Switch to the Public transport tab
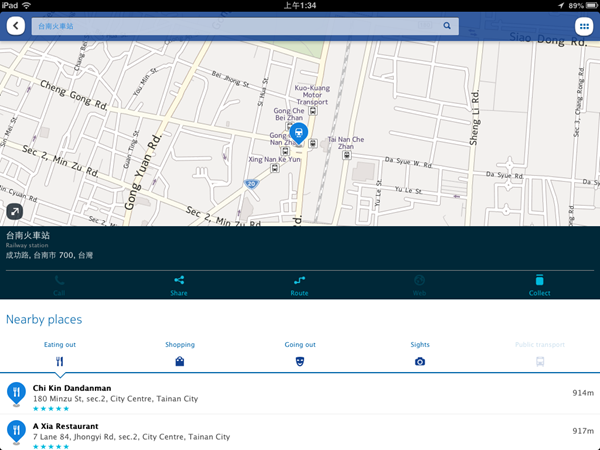 [540, 354]
